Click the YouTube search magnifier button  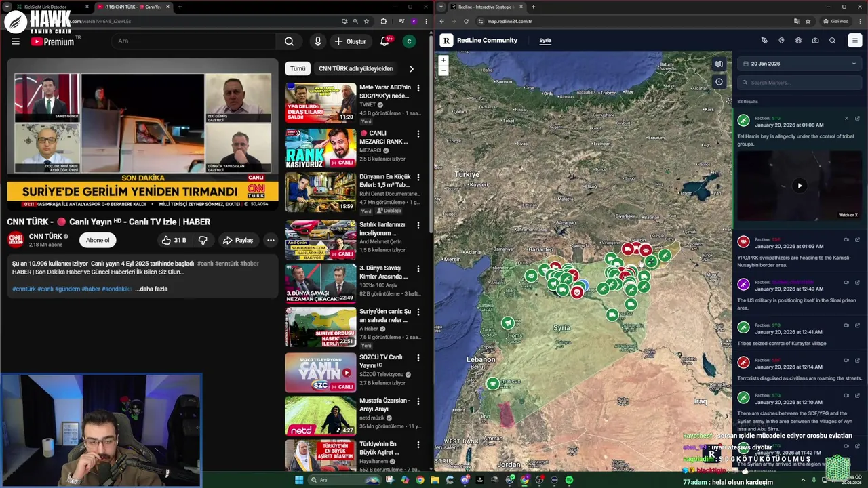click(290, 41)
